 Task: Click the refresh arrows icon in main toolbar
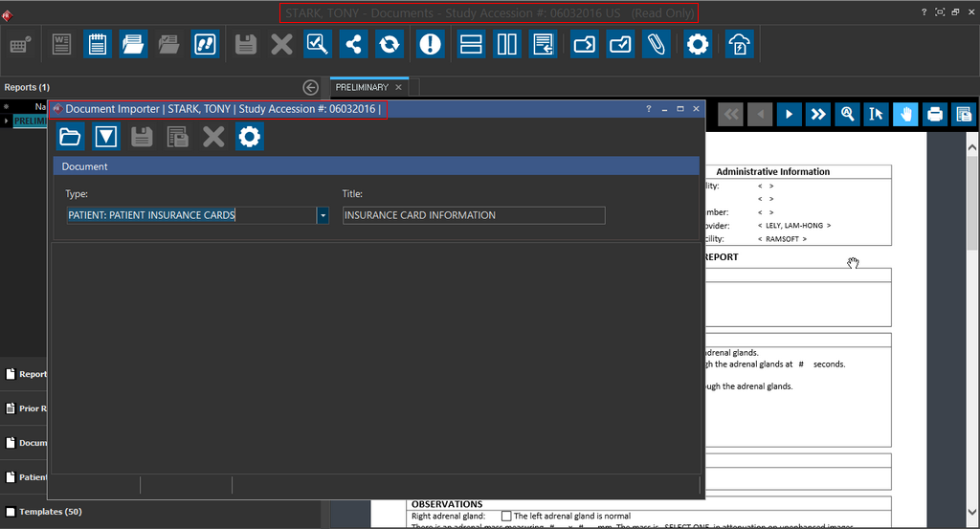[390, 44]
